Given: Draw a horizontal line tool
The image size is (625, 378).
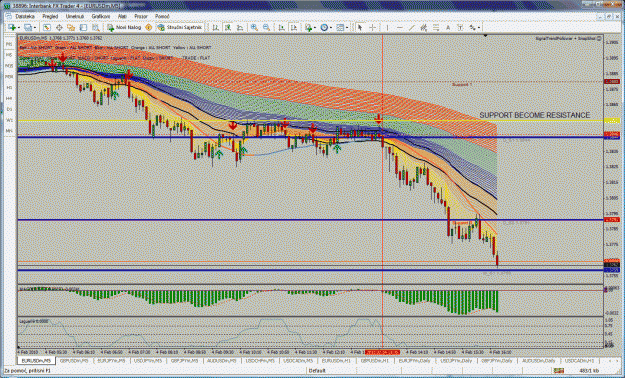Looking at the screenshot, I should 400,28.
